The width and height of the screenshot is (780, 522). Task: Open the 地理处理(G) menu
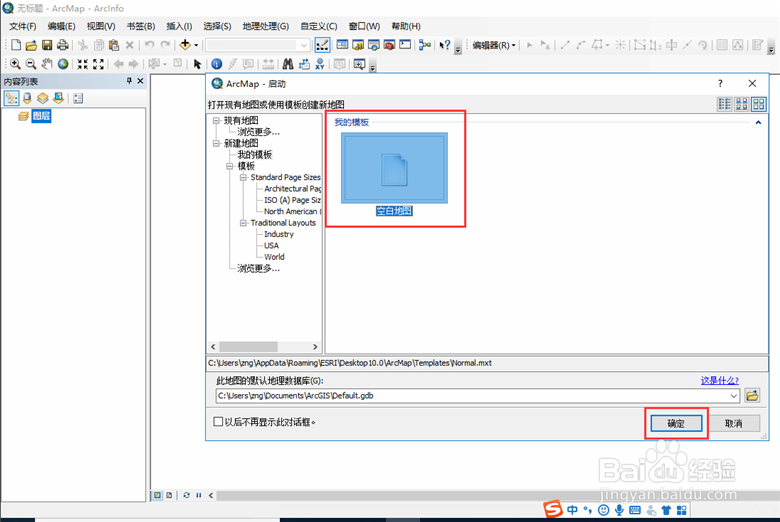(266, 26)
